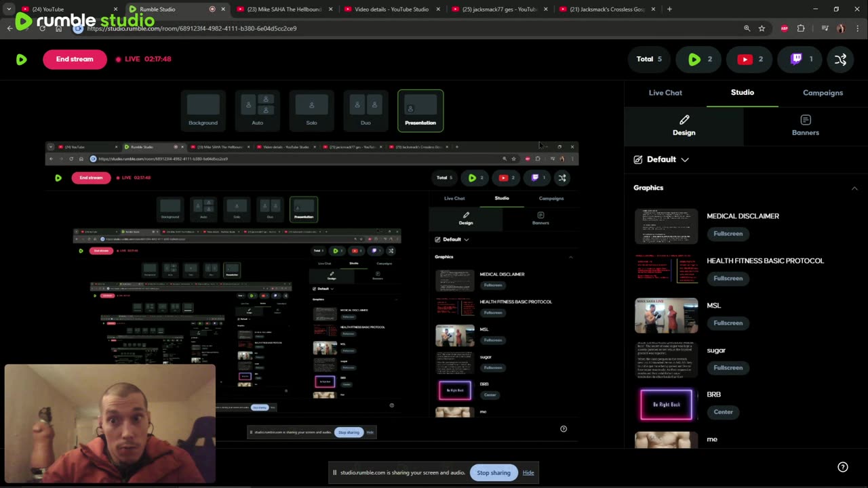868x488 pixels.
Task: Switch to the (25) jacksmack77 ges tab
Action: click(499, 9)
